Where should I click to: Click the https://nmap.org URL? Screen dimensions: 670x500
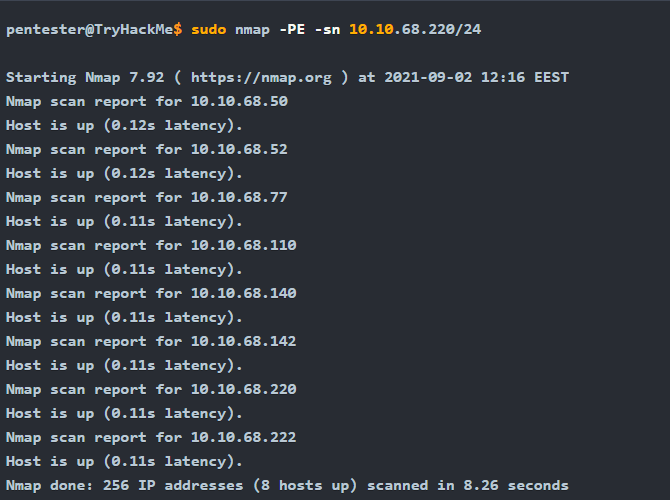[261, 78]
